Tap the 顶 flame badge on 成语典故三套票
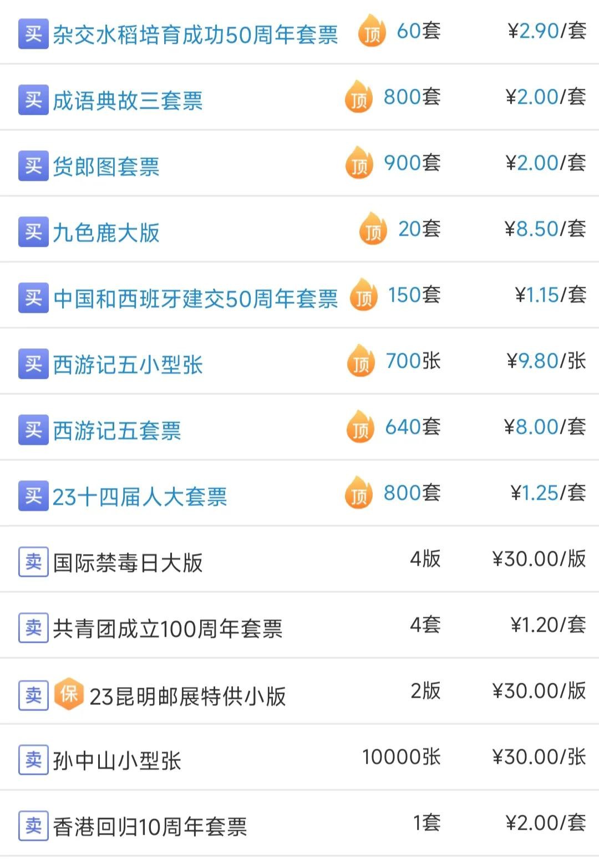Viewport: 599px width, 868px height. (x=359, y=98)
